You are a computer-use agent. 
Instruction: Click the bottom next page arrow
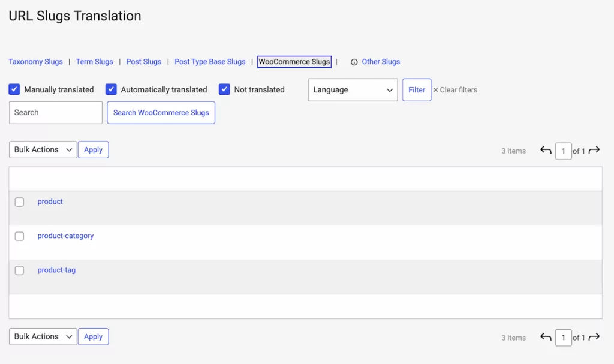594,336
